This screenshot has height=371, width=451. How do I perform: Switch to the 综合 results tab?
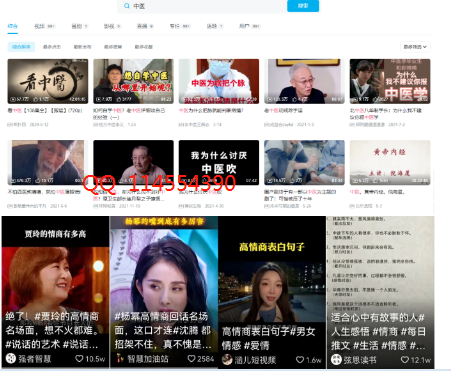13,26
